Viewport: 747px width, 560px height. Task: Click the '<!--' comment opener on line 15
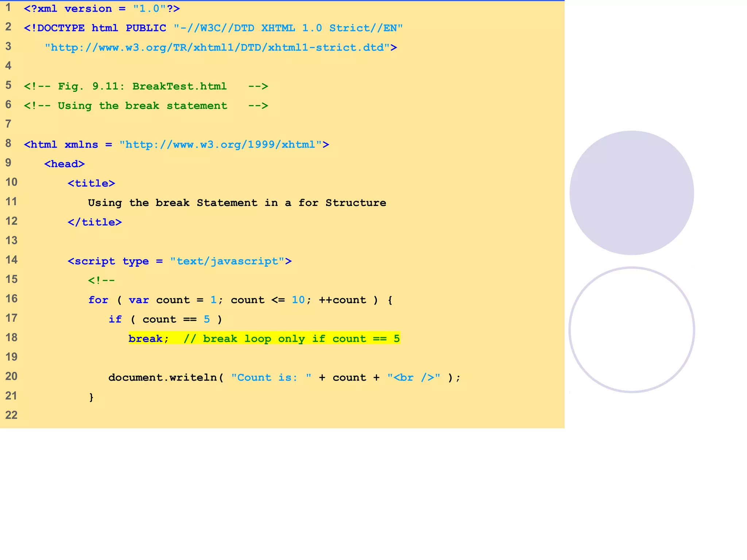[x=101, y=280]
